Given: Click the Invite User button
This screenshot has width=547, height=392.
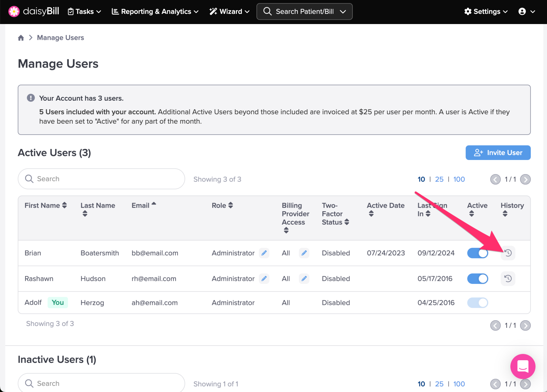Looking at the screenshot, I should (498, 152).
